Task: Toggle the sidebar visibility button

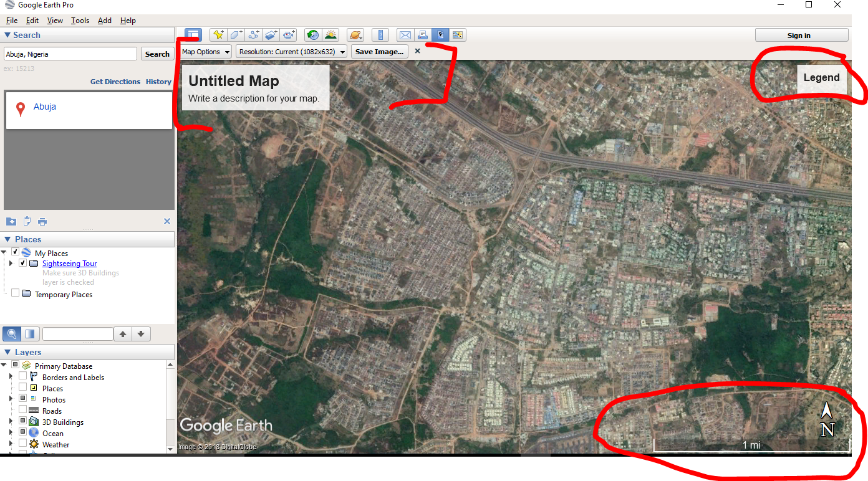Action: (x=193, y=35)
